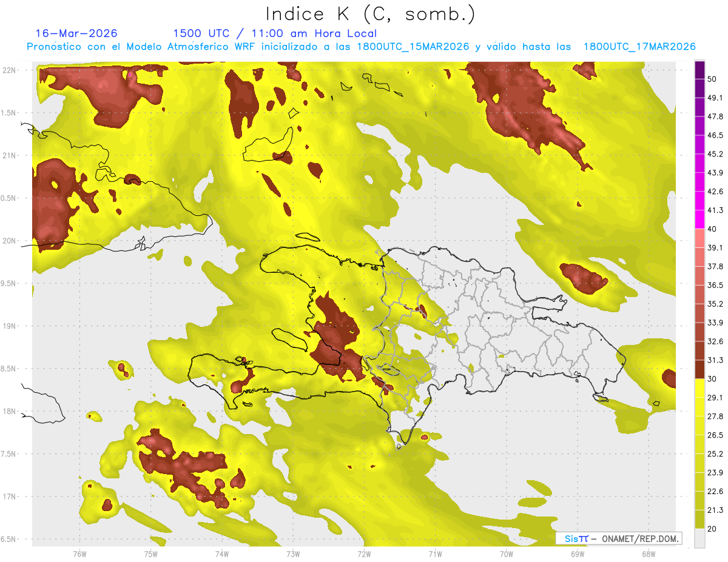Screen dimensions: 728x562
Task: Click the "36.5" colorbar value label
Action: (716, 285)
